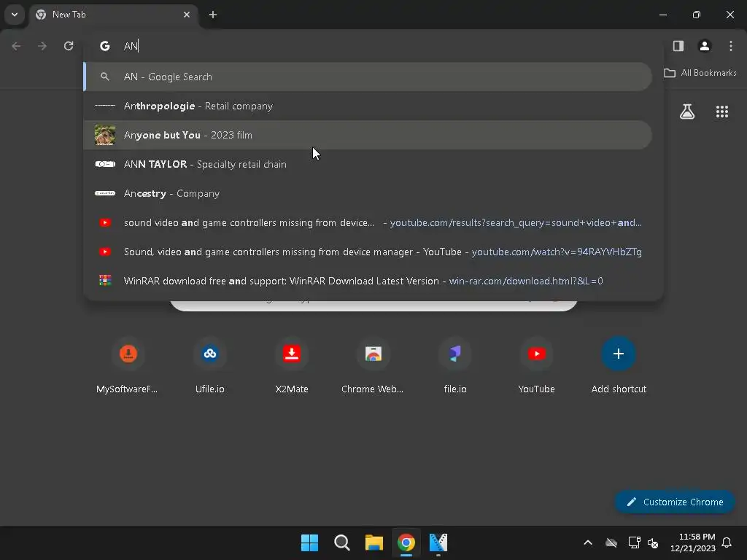Image resolution: width=747 pixels, height=560 pixels.
Task: Select Ancestry company suggestion
Action: pos(368,193)
